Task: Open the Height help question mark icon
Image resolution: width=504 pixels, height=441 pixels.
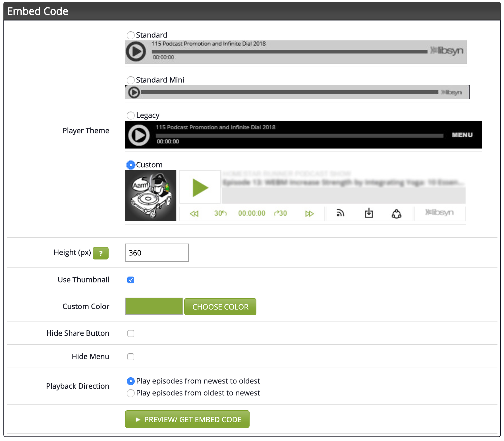Action: pyautogui.click(x=101, y=253)
